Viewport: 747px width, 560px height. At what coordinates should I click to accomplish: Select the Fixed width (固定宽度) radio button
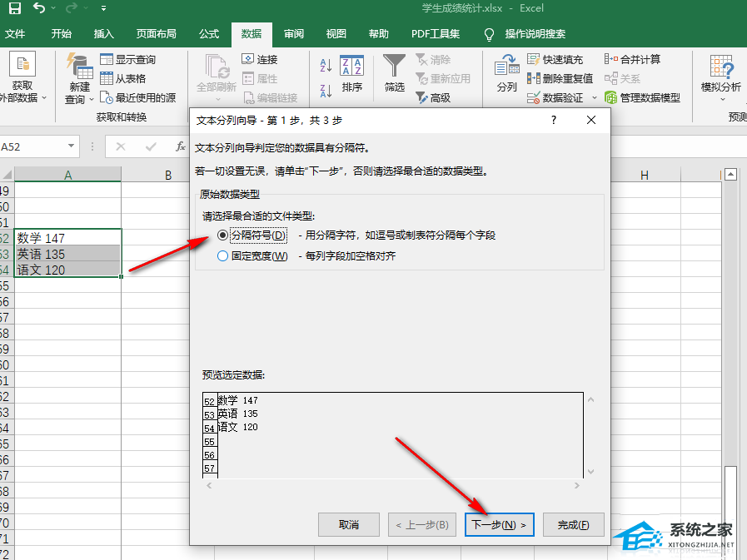pos(222,256)
